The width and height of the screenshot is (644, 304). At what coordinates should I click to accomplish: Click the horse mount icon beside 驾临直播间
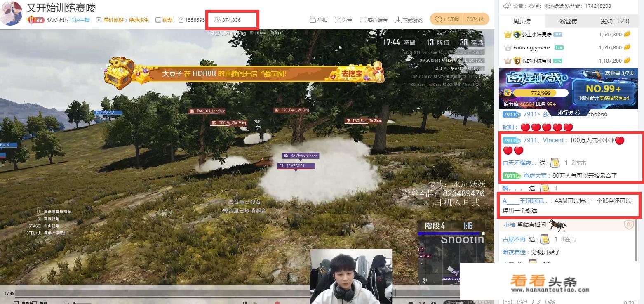tap(558, 225)
